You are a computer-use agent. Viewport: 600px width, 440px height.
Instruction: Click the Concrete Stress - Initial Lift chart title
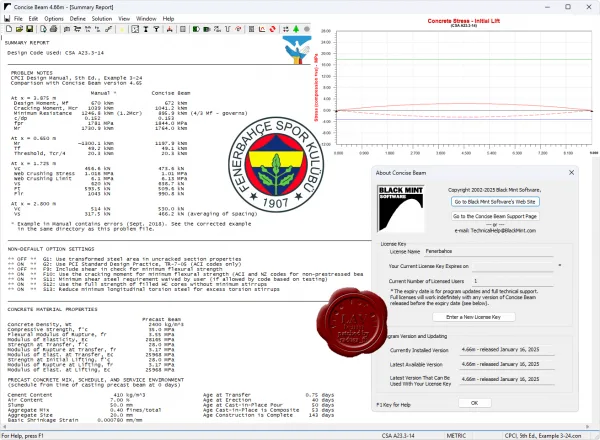tap(463, 21)
